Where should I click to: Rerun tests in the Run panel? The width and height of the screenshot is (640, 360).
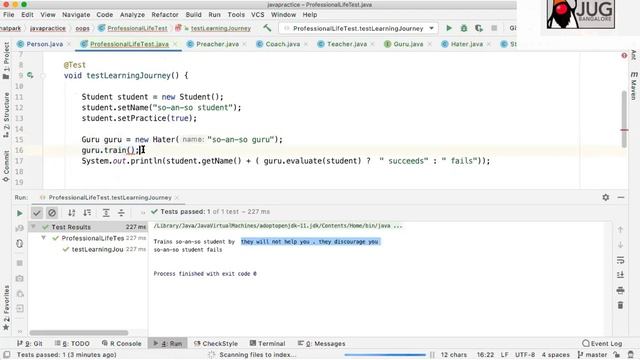pos(19,213)
